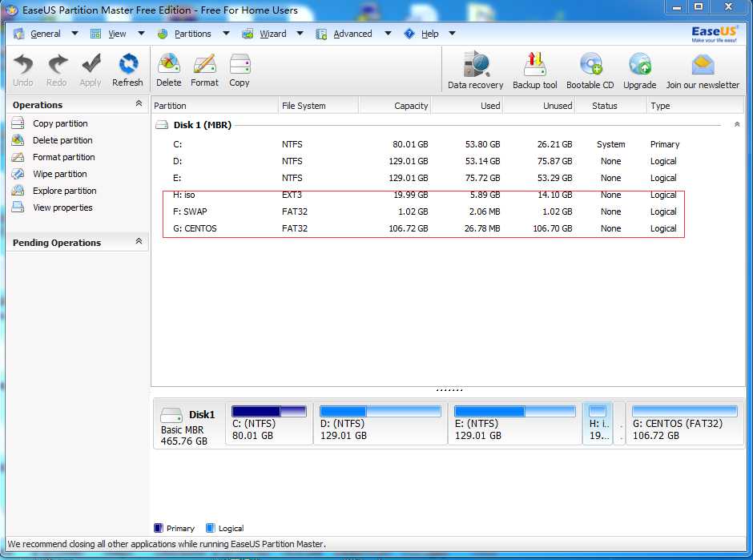Open the Partitions dropdown arrow
Viewport: 753px width, 560px height.
pyautogui.click(x=226, y=34)
